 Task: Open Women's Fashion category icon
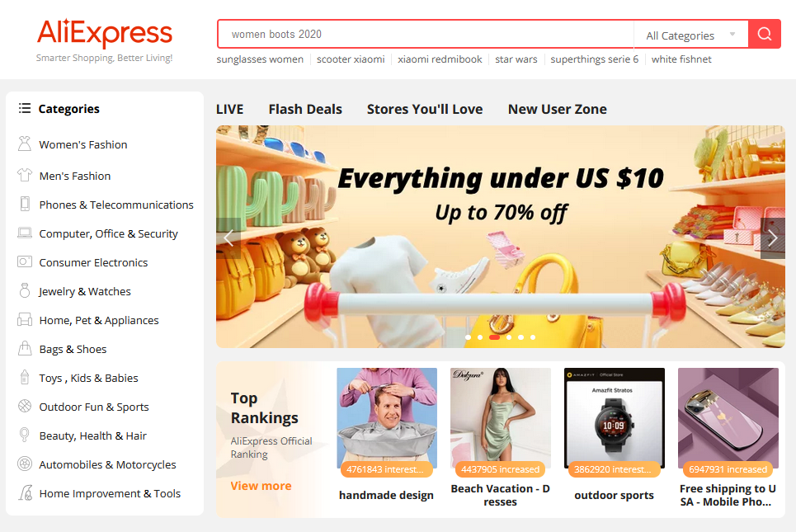click(x=25, y=144)
